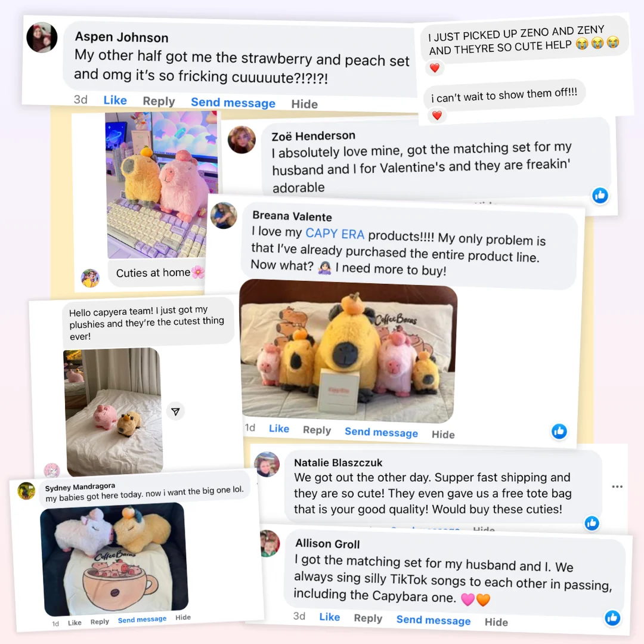644x644 pixels.
Task: Click the thumbs-up reaction on Zoë Henderson's comment
Action: coord(600,196)
